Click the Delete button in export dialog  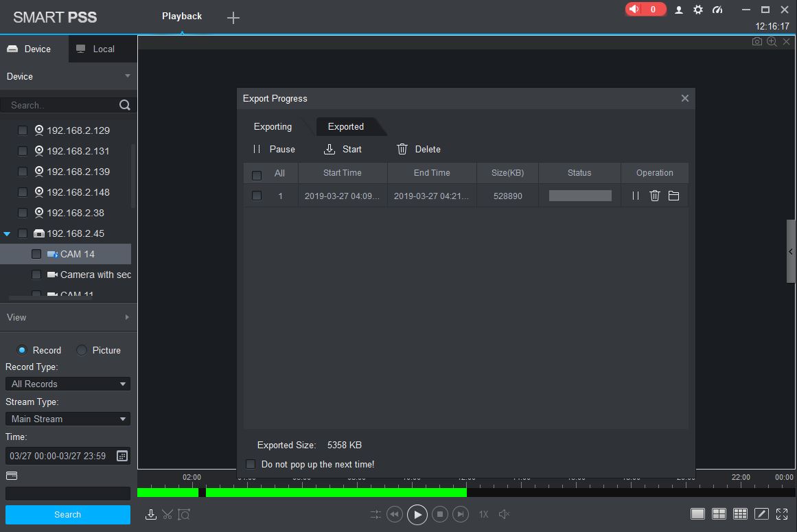(x=418, y=150)
